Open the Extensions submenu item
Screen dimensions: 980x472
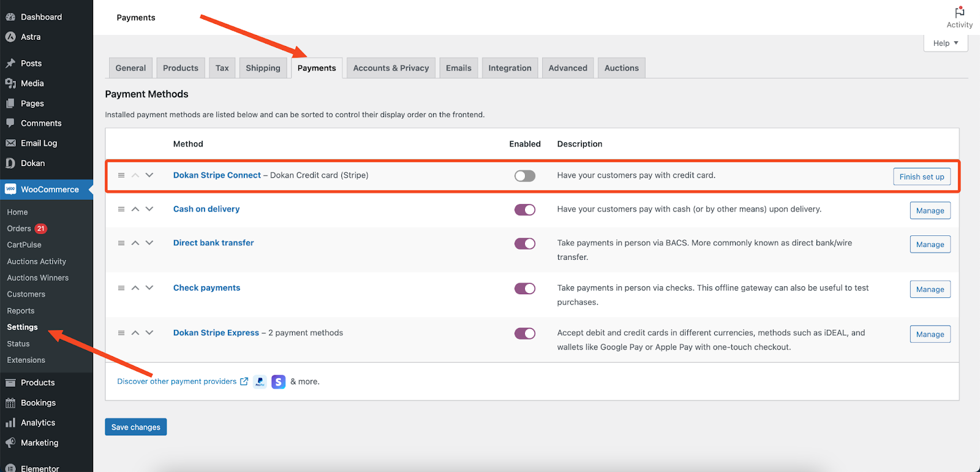click(26, 360)
